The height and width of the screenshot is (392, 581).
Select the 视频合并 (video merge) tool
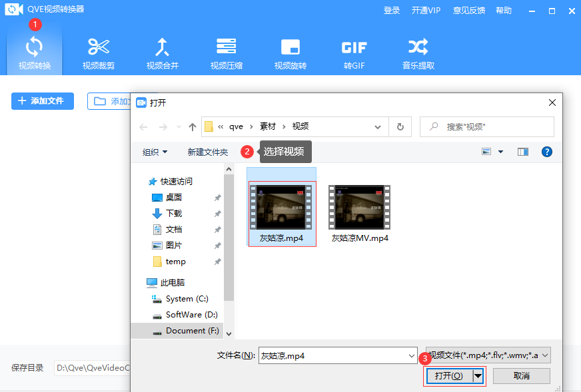click(x=163, y=53)
